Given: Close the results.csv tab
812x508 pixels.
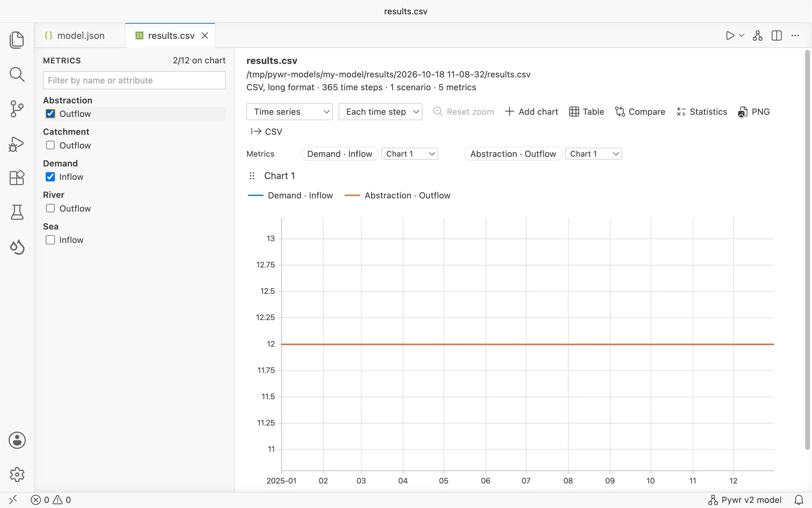Looking at the screenshot, I should [205, 36].
